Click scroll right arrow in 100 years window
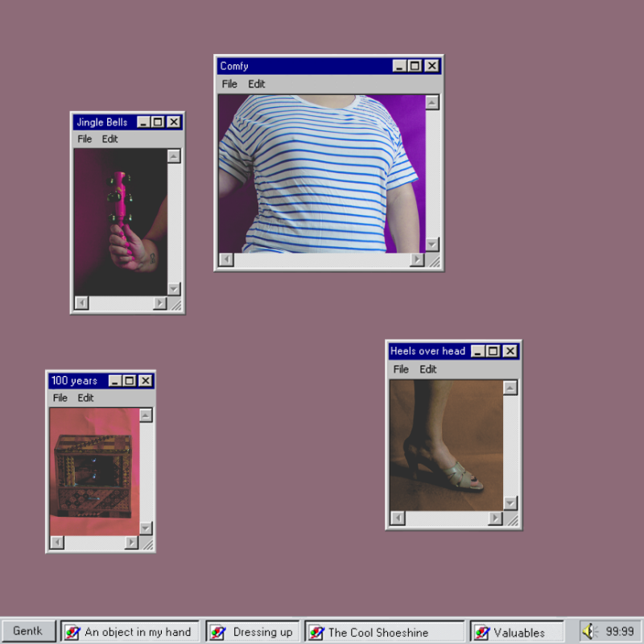 pos(131,543)
